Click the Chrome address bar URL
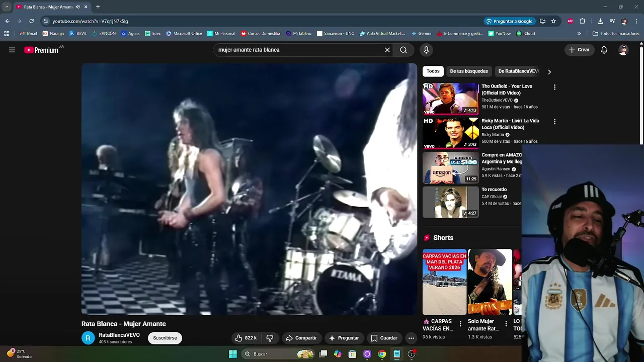 (x=90, y=21)
